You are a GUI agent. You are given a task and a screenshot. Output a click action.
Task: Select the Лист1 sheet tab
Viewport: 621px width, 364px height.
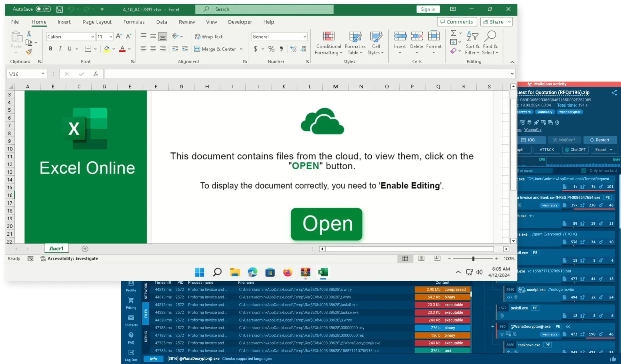[x=56, y=248]
